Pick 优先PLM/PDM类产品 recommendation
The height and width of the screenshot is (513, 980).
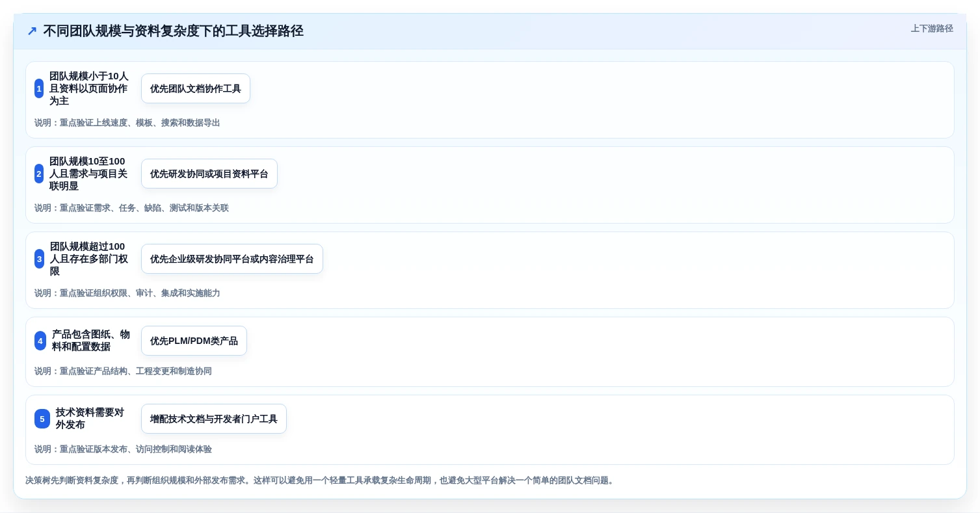(194, 341)
